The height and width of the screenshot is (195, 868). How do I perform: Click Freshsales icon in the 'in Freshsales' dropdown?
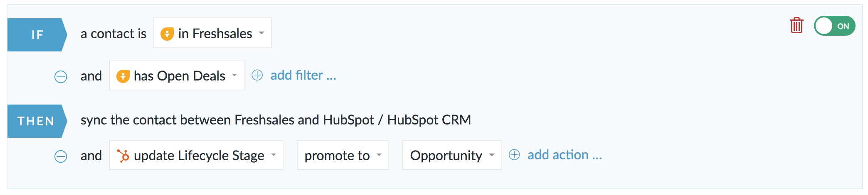pyautogui.click(x=167, y=34)
